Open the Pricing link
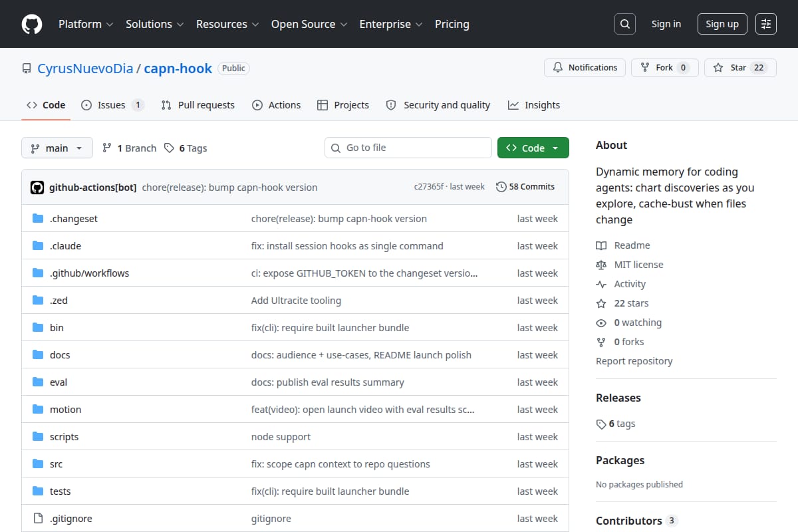Screen dimensions: 798x532 452,24
